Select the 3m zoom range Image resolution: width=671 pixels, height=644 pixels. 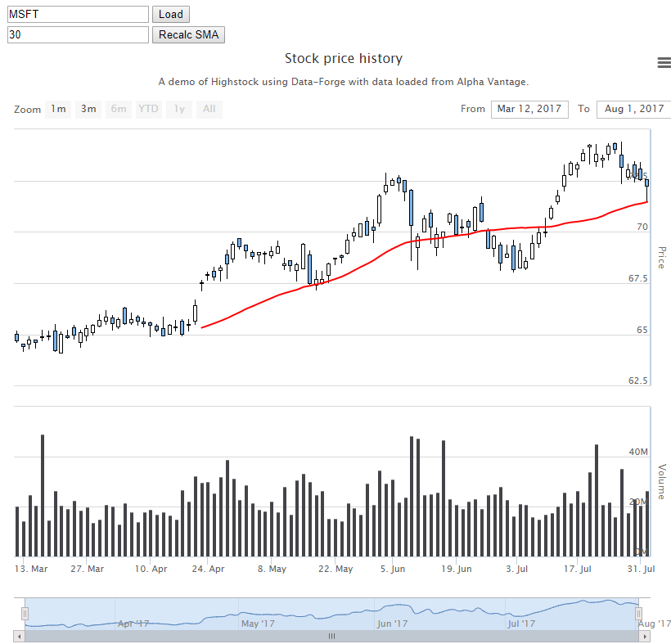tap(88, 109)
